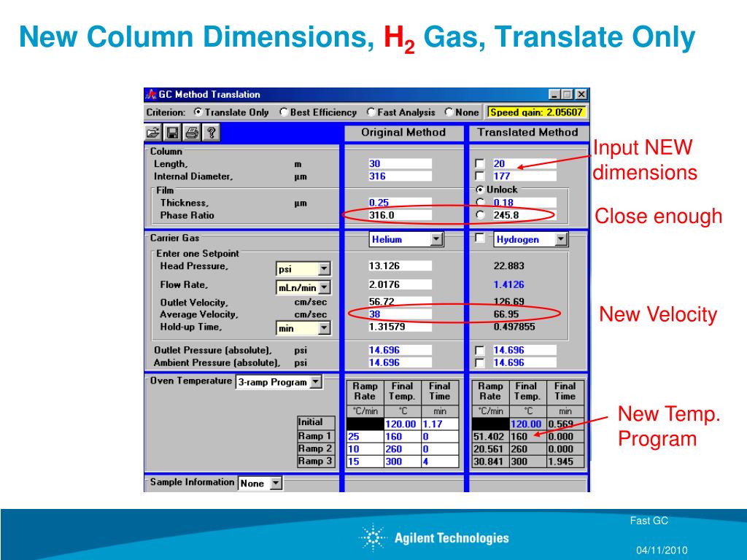Screen dimensions: 747x560
Task: Click the translated Ambient Pressure field 14.696
Action: (524, 363)
